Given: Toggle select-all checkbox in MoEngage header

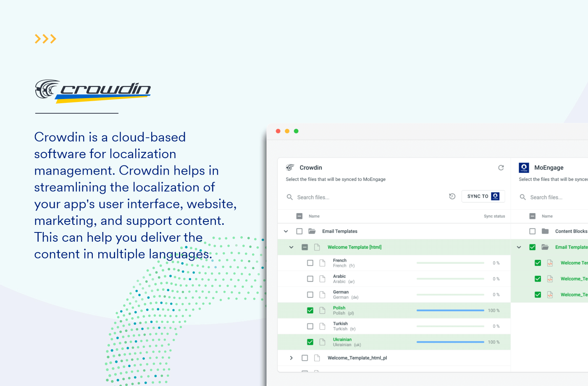Looking at the screenshot, I should pyautogui.click(x=533, y=216).
